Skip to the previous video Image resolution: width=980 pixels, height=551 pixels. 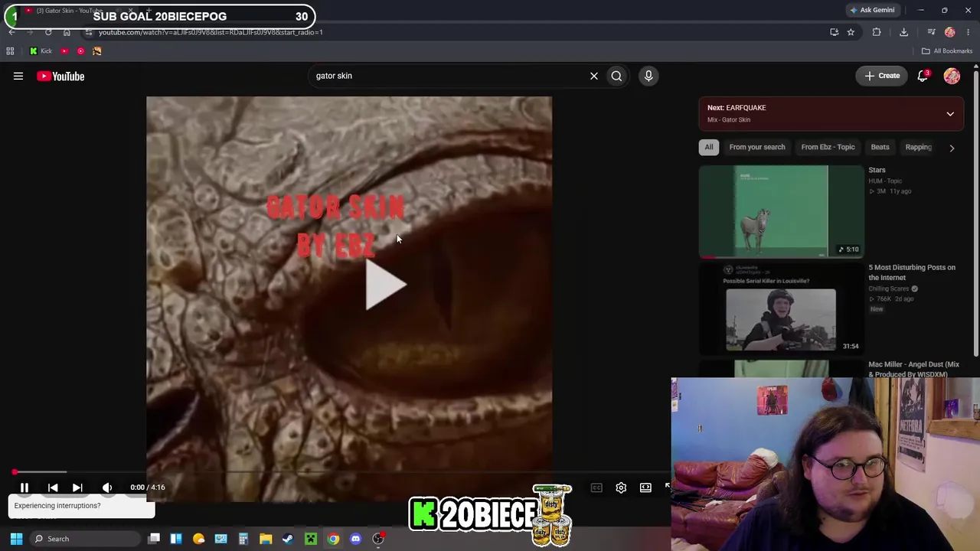(53, 487)
